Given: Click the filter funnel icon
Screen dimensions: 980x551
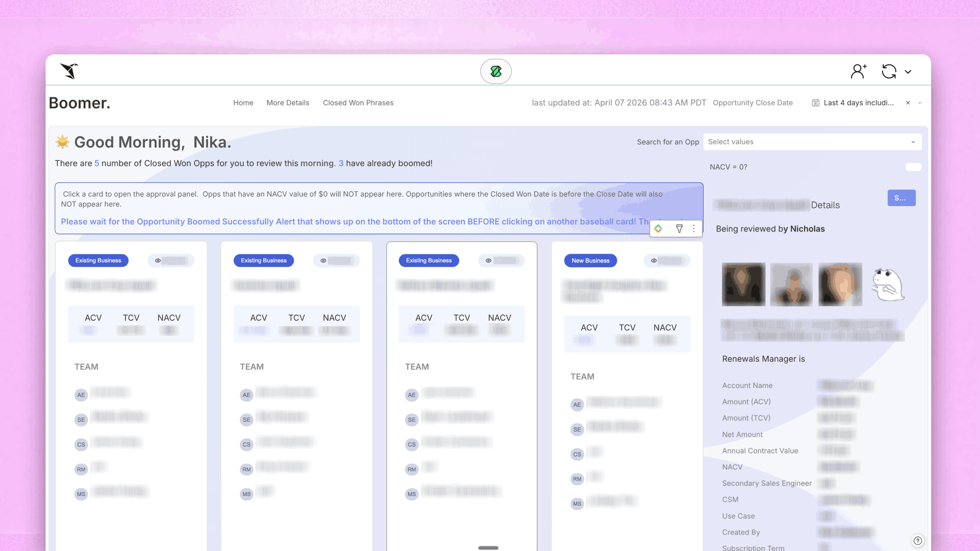Looking at the screenshot, I should tap(679, 229).
